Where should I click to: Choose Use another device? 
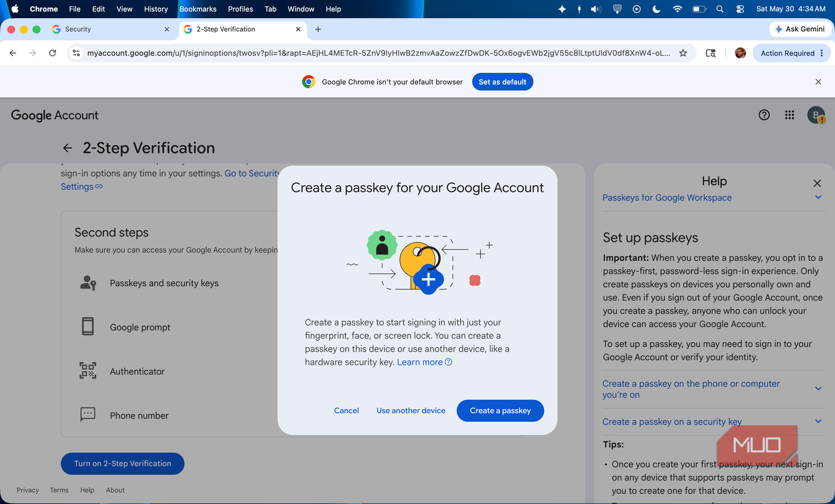pos(411,410)
